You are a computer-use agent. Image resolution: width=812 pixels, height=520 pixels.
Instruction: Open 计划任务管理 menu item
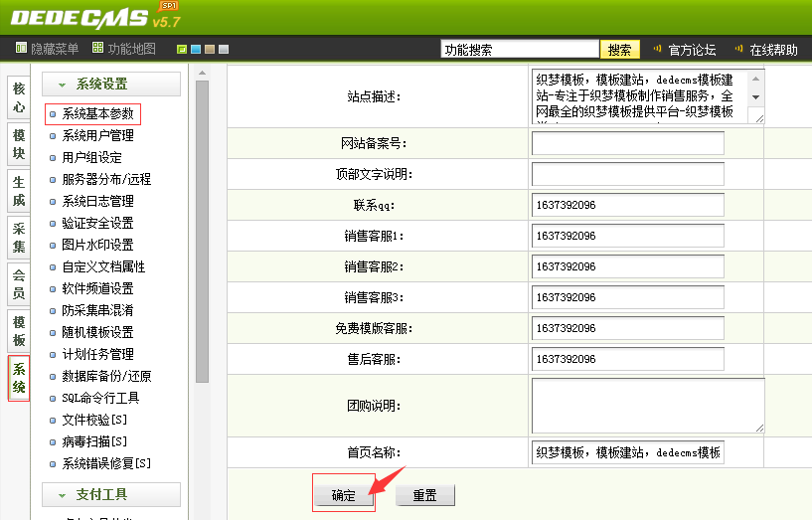click(x=97, y=354)
